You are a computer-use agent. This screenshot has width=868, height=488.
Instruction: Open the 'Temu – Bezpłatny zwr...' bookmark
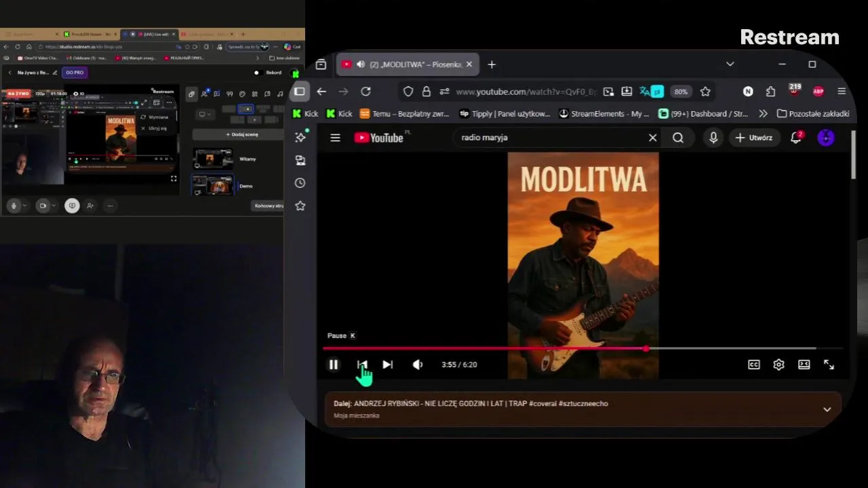coord(404,114)
